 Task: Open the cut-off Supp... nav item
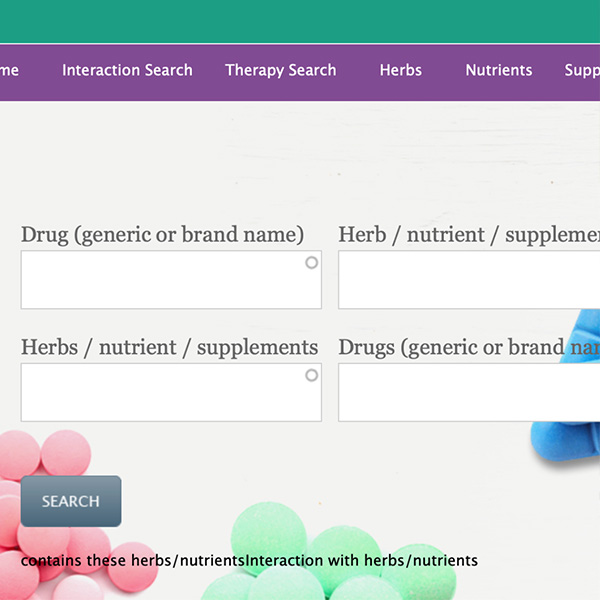pyautogui.click(x=582, y=70)
